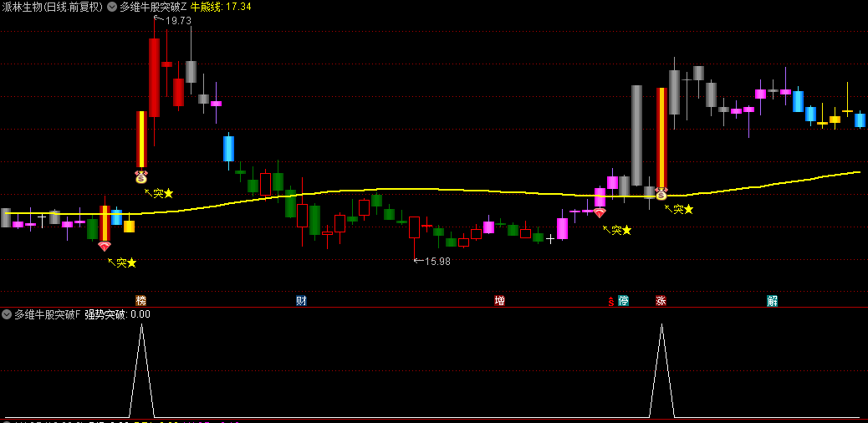Open the 财 financial report marker

click(x=301, y=301)
